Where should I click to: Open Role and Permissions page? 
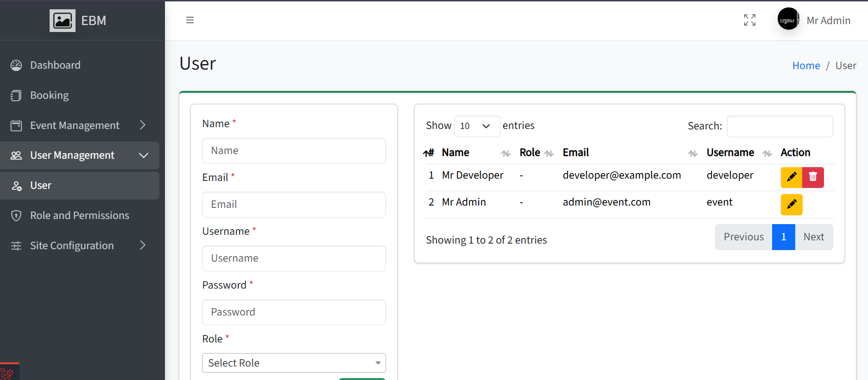[80, 216]
